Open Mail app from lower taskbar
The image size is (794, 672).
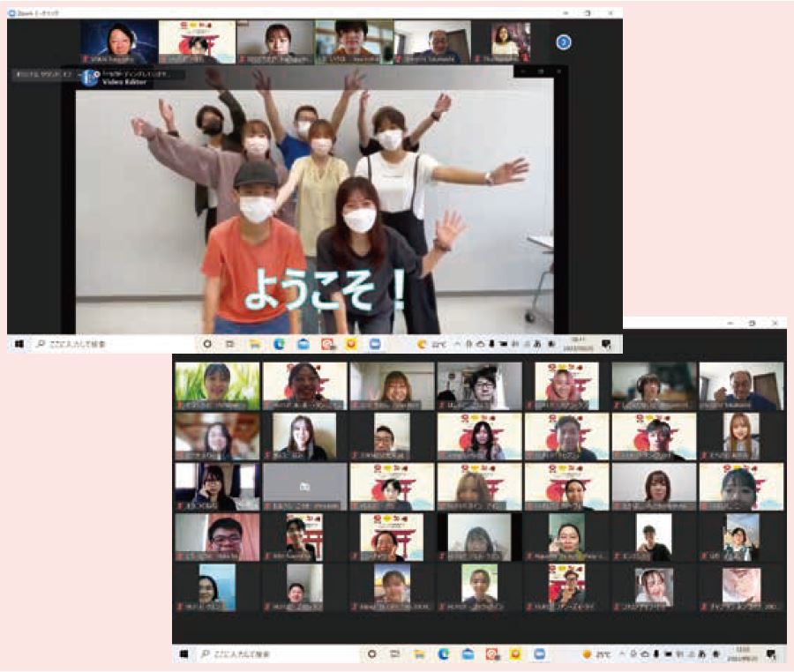click(468, 654)
